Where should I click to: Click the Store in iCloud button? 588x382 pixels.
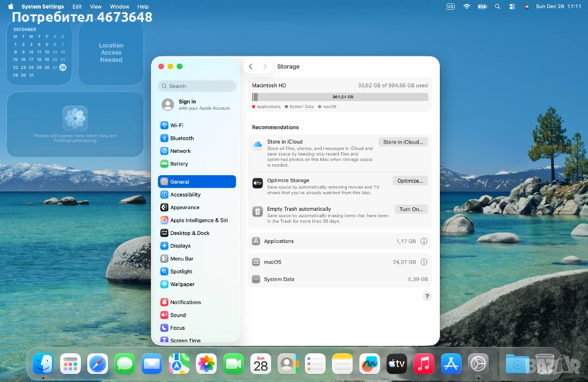coord(403,142)
